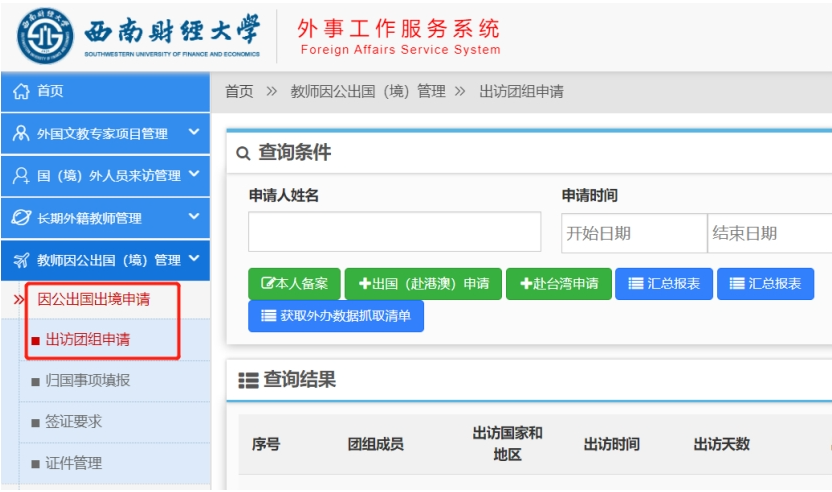Open 归国事项填报 in the sidebar

click(87, 380)
